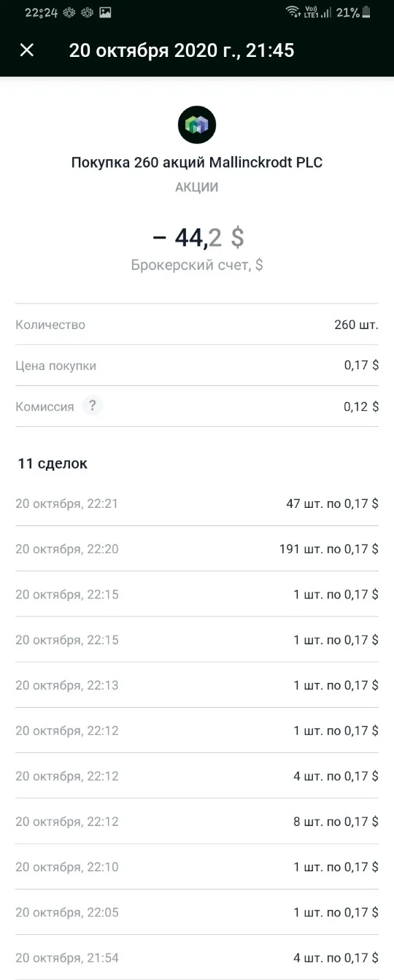Tap the Mallinckrodt PLC stock logo
This screenshot has height=980, width=394.
[x=197, y=125]
